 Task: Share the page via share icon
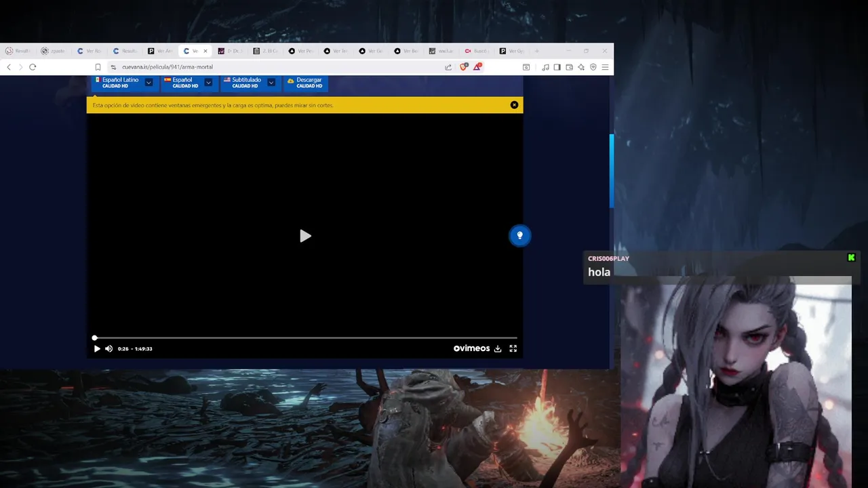(448, 67)
